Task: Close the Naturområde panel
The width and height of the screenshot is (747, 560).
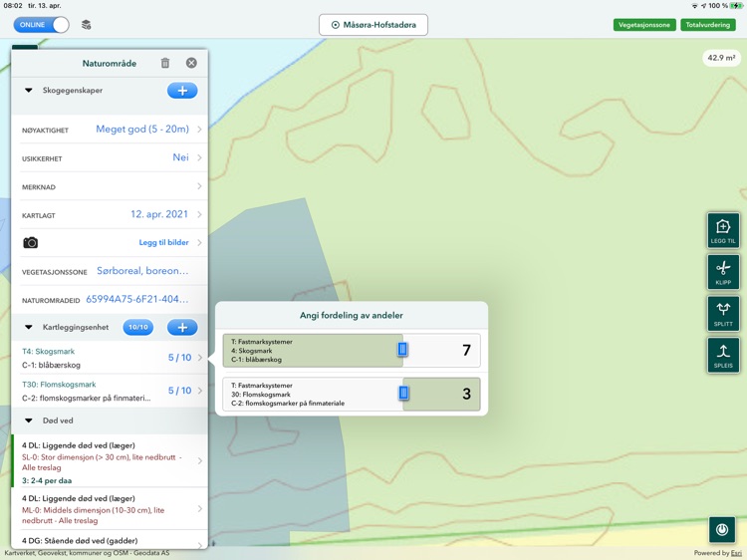Action: coord(191,63)
